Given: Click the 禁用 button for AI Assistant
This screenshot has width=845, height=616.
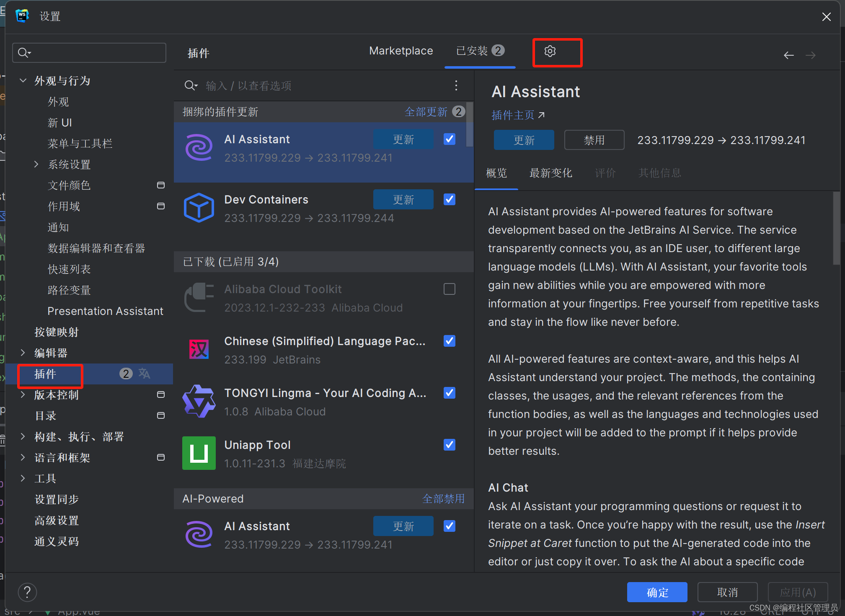Looking at the screenshot, I should click(x=594, y=140).
